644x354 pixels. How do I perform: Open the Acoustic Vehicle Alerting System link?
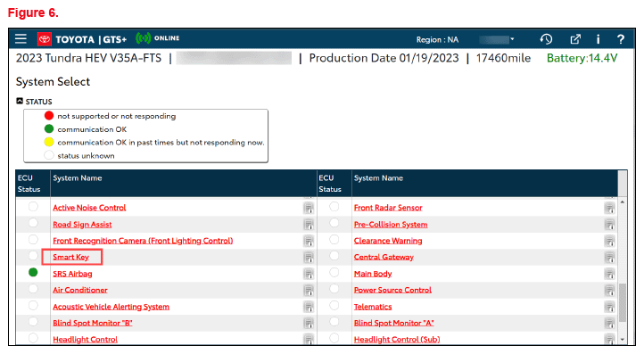(x=111, y=307)
